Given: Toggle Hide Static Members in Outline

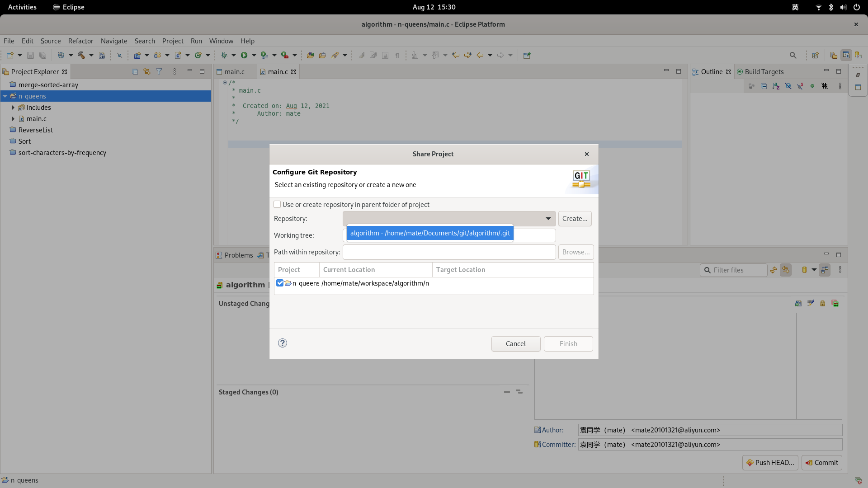Looking at the screenshot, I should (x=800, y=86).
